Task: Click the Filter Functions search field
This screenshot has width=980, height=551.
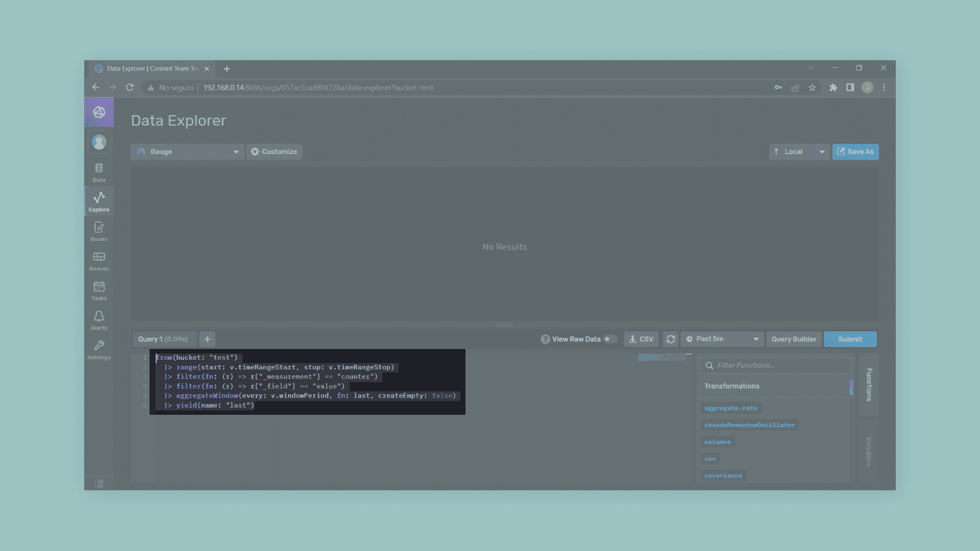Action: [x=776, y=365]
